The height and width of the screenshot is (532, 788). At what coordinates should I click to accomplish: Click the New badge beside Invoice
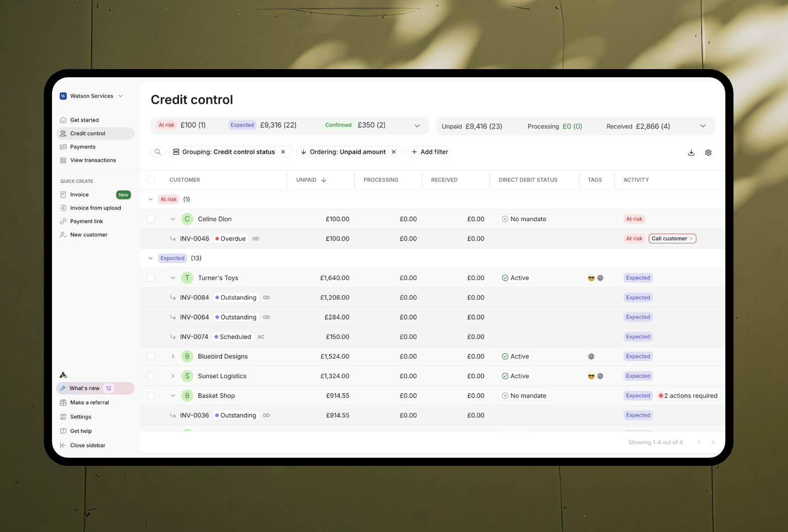pos(123,195)
